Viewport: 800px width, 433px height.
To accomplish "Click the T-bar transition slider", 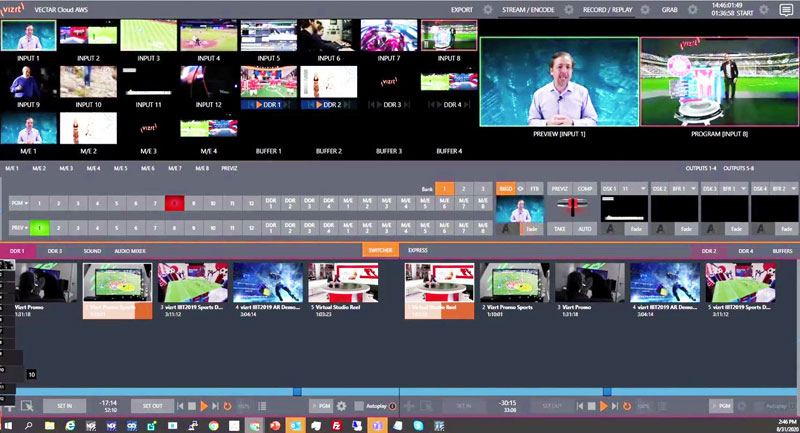I will [x=572, y=207].
